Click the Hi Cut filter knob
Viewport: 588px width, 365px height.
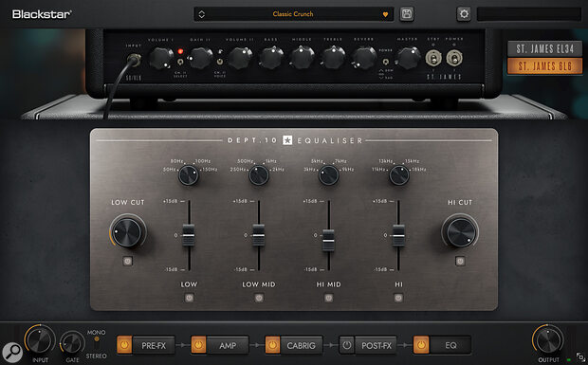click(460, 232)
